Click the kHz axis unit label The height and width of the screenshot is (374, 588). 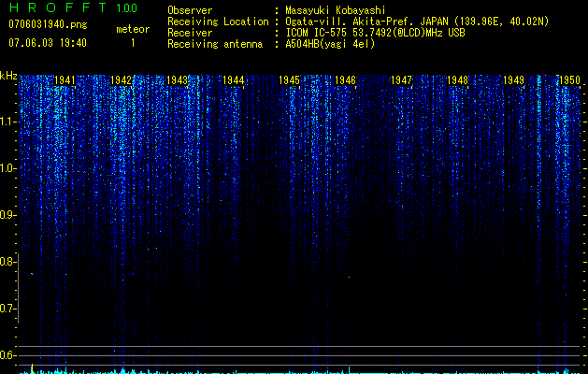pyautogui.click(x=8, y=76)
